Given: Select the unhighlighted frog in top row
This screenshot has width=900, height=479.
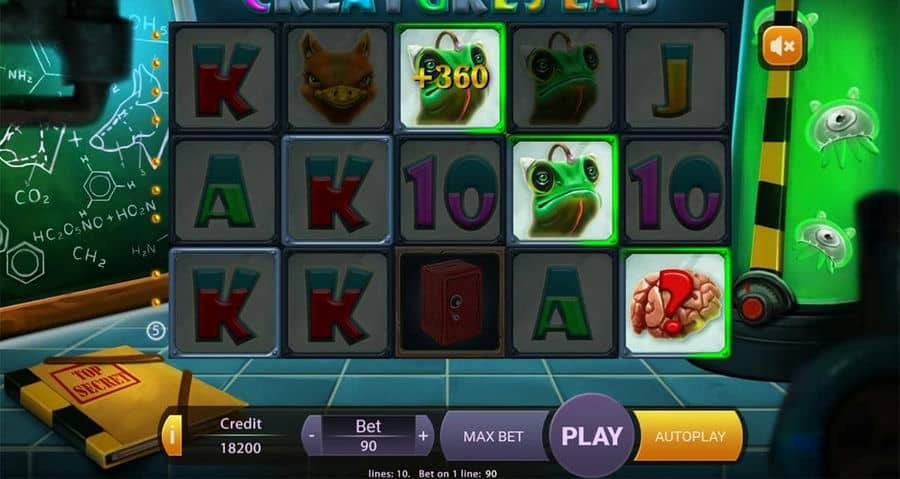Looking at the screenshot, I should (x=563, y=77).
